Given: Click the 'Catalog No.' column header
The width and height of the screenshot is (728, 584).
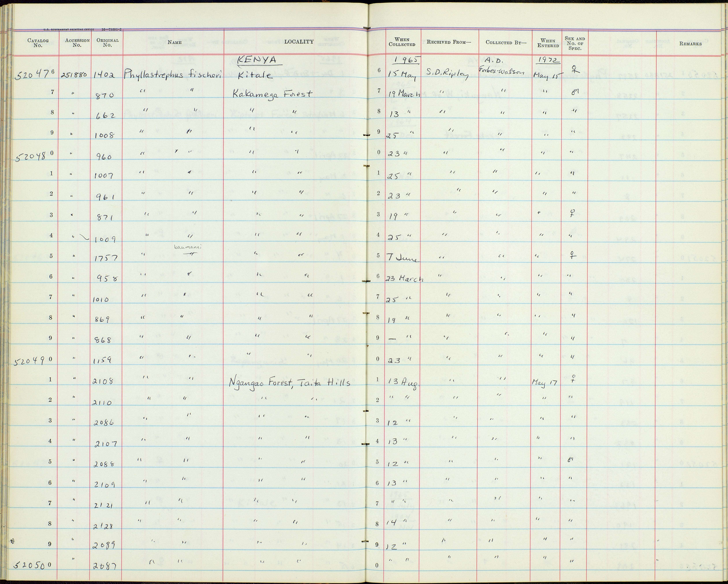Looking at the screenshot, I should pos(38,43).
